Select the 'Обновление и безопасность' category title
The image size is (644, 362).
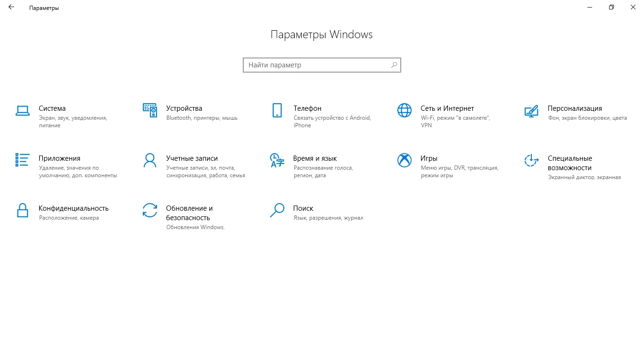click(190, 213)
